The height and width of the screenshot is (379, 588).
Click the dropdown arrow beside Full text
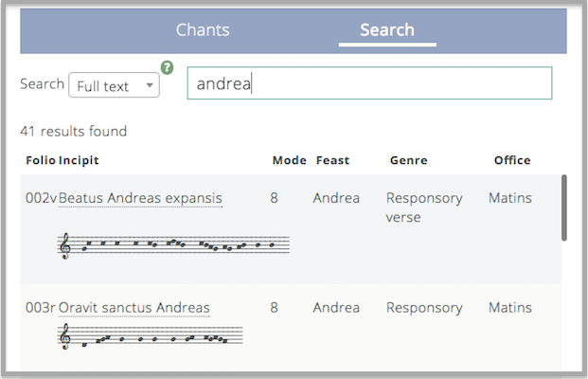[x=150, y=85]
